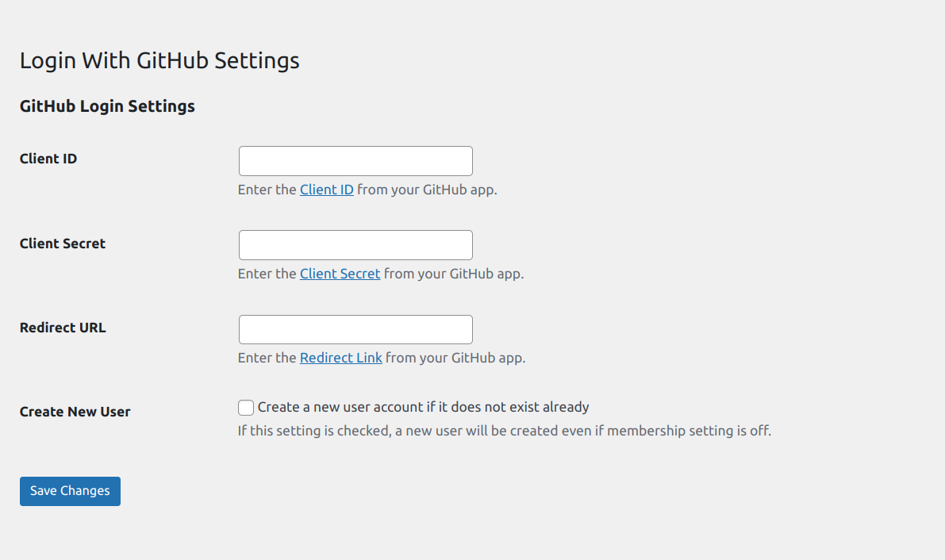Screen dimensions: 945x560
Task: Focus the Redirect URL input field
Action: 355,330
